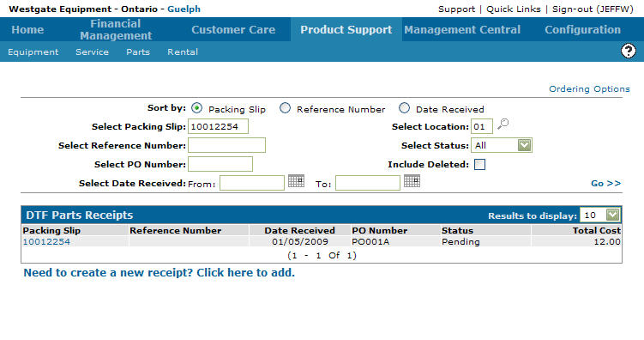Open the Customer Care tab
The height and width of the screenshot is (340, 644).
point(233,29)
